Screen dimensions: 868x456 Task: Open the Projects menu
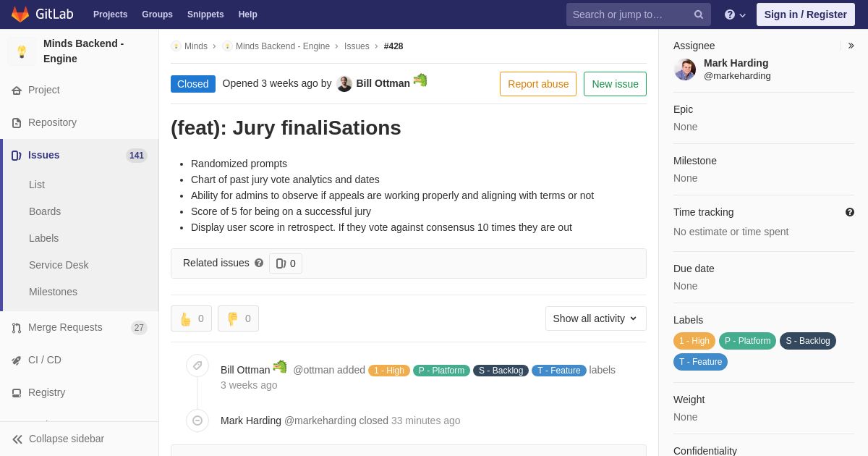pos(110,14)
